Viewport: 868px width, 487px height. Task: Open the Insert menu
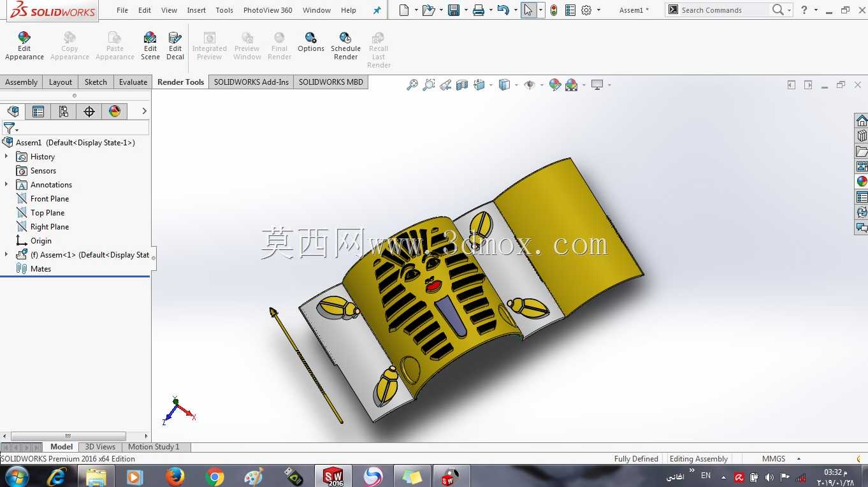coord(196,10)
